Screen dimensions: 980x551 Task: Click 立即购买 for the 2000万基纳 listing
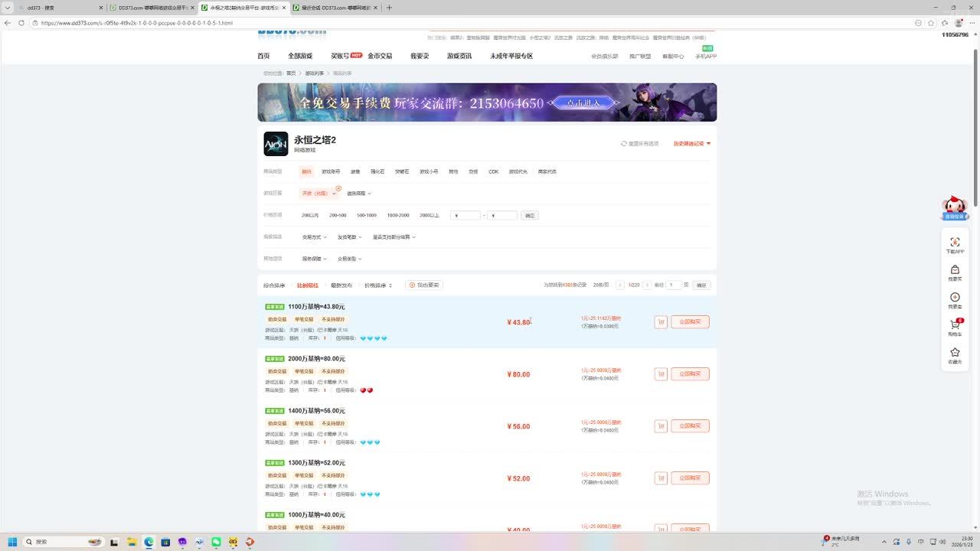tap(690, 374)
